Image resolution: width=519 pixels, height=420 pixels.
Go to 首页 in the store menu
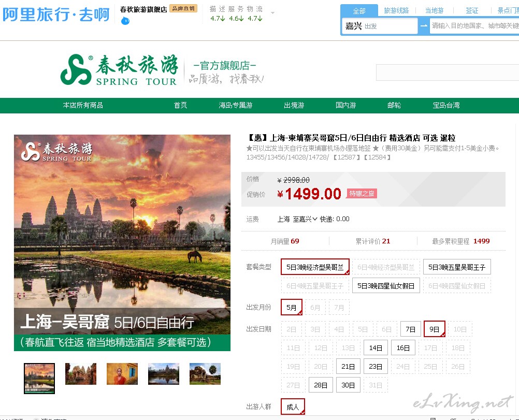point(180,105)
